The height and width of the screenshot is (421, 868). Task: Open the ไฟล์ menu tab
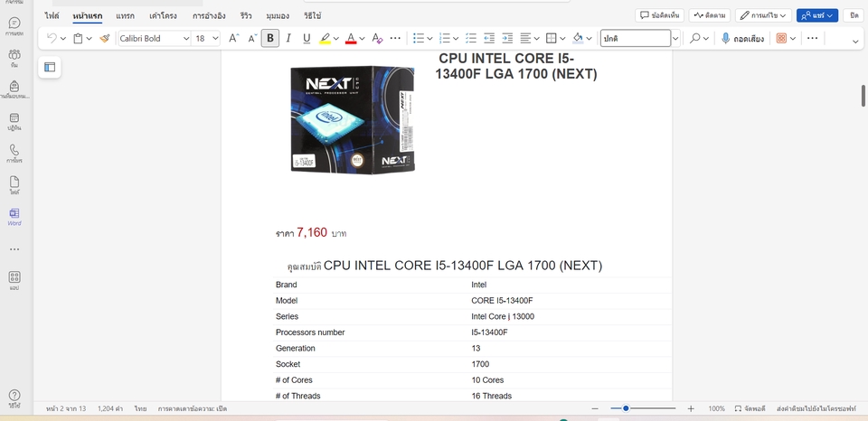[x=52, y=15]
